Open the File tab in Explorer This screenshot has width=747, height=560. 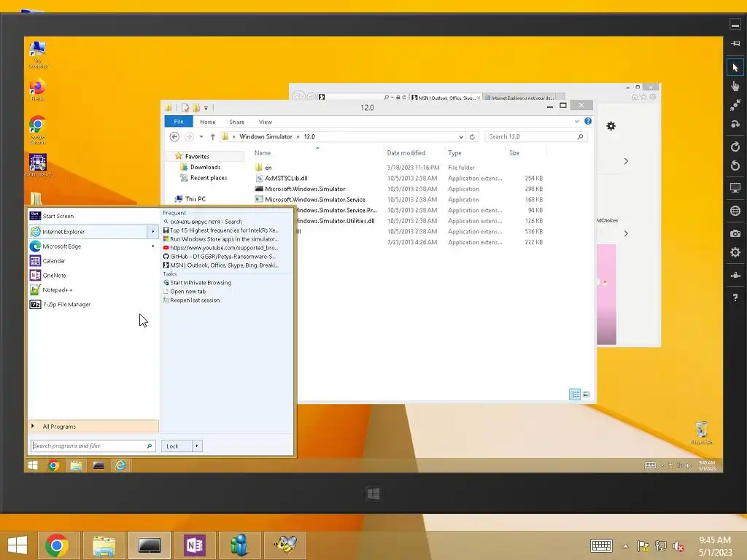179,122
